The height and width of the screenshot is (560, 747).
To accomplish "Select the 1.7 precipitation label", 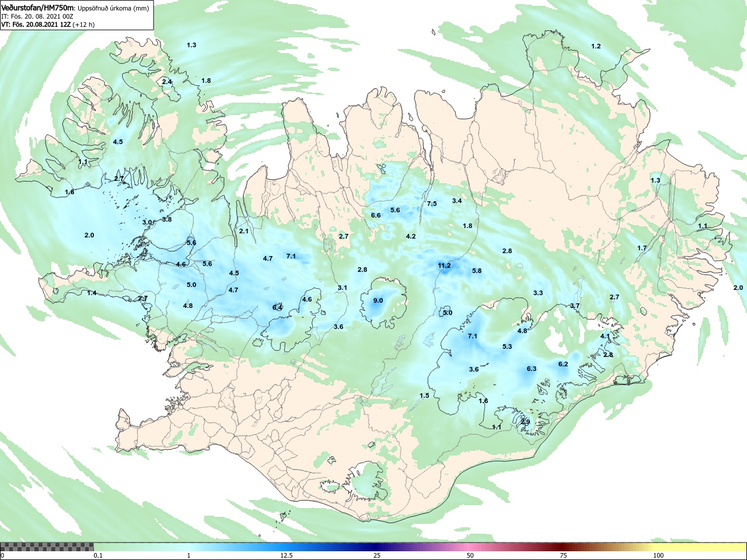I will point(642,248).
